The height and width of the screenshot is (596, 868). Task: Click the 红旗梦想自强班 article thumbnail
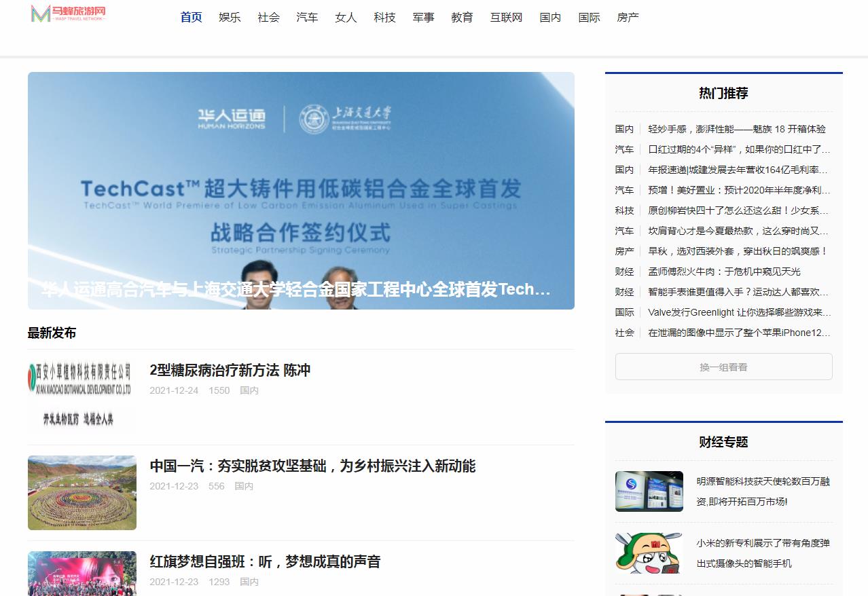tap(82, 574)
